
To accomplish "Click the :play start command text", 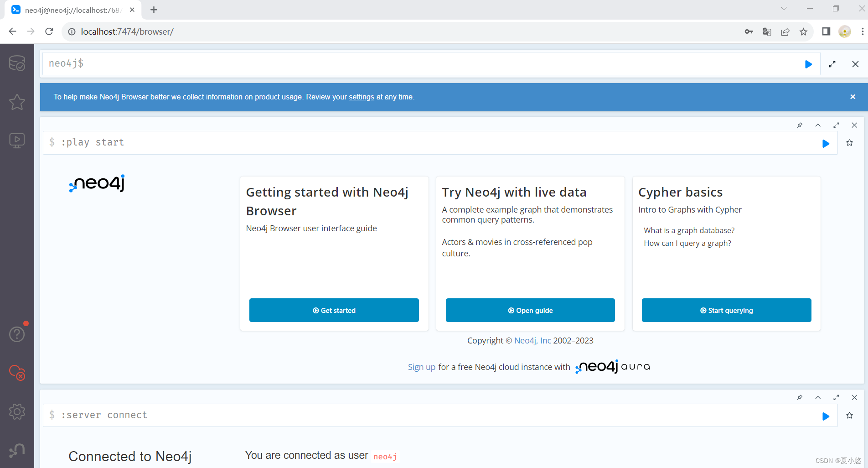I will click(93, 142).
